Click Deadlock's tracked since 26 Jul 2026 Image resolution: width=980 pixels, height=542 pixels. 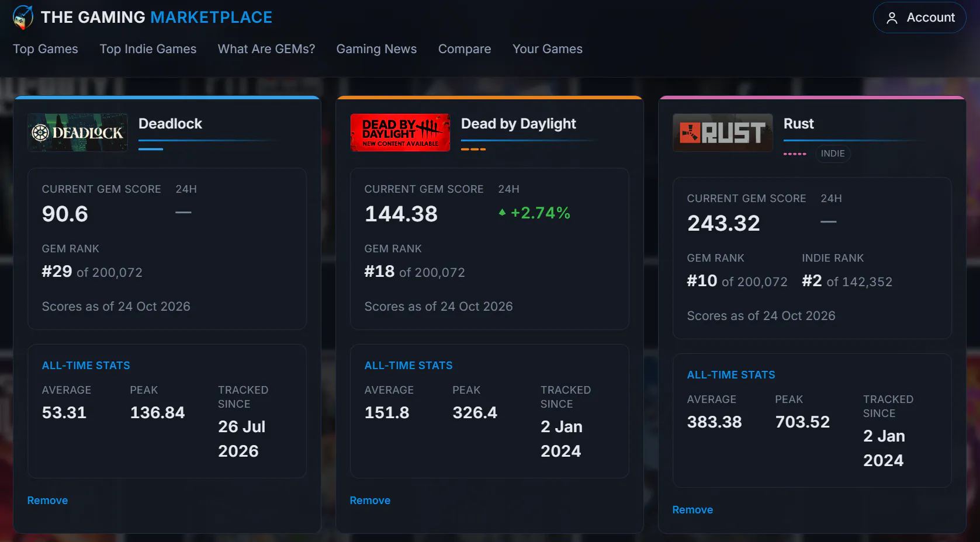pos(242,439)
